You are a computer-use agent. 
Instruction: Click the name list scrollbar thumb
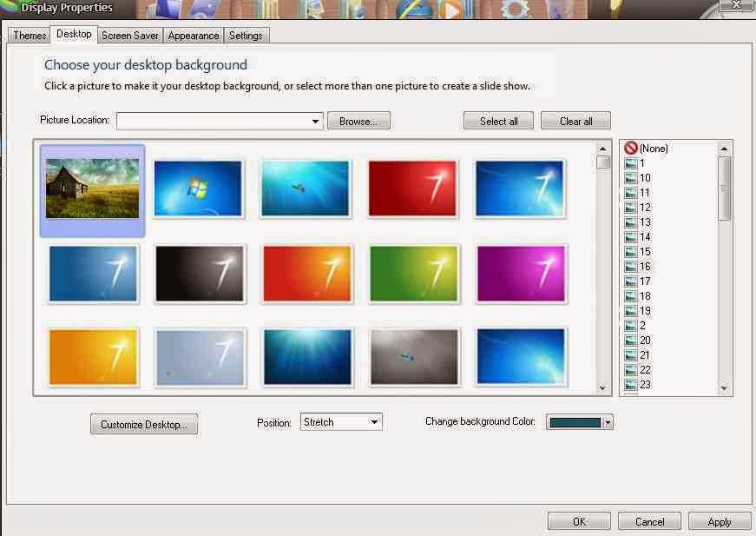724,189
